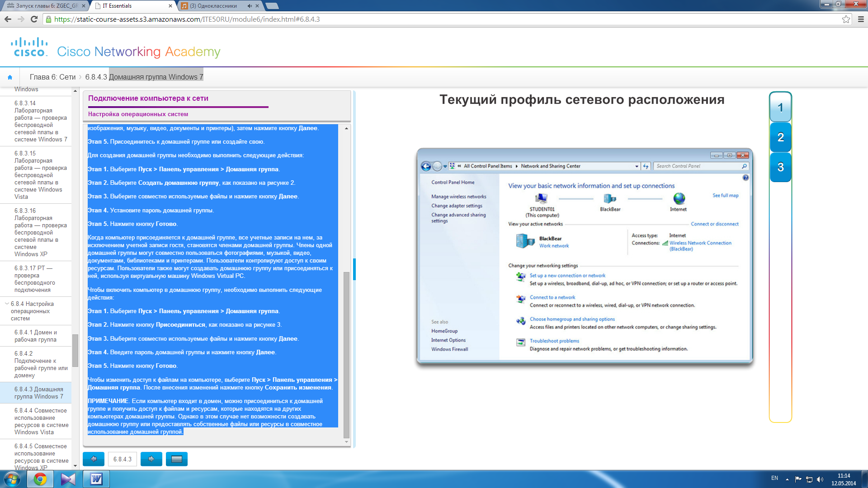The image size is (868, 488).
Task: Switch the EN language indicator
Action: tap(774, 478)
